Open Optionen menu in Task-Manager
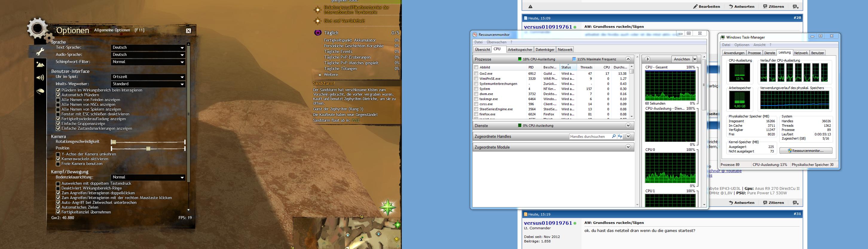This screenshot has width=868, height=249. (742, 45)
